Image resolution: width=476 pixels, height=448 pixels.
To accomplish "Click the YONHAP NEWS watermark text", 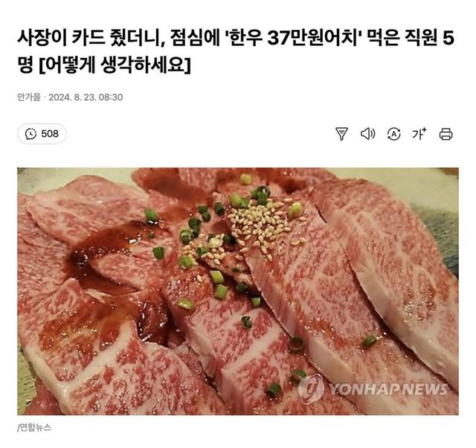I will (x=388, y=389).
